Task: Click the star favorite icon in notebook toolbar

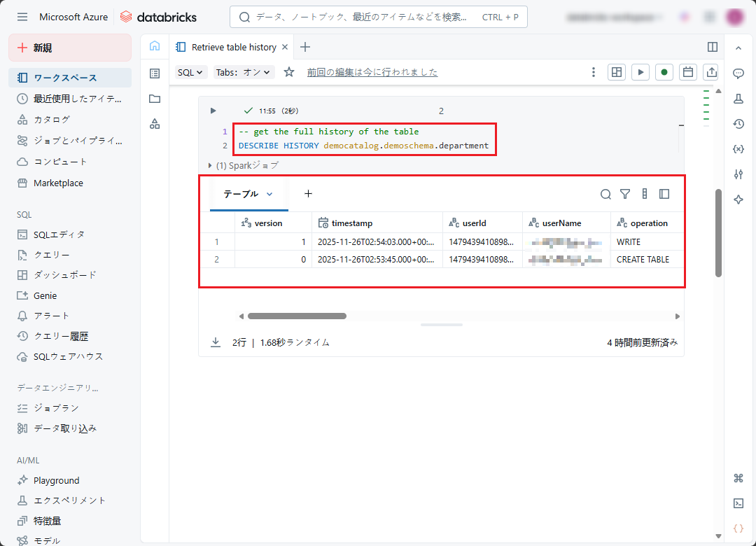Action: click(289, 72)
